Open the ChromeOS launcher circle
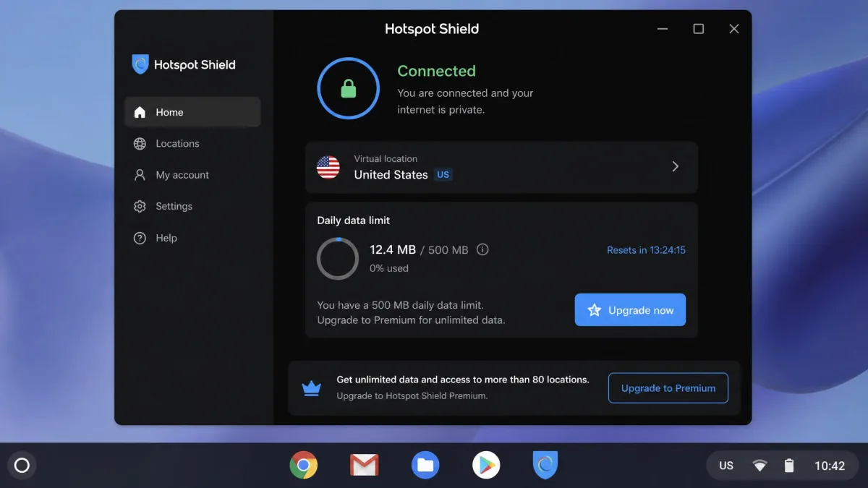The height and width of the screenshot is (488, 868). [22, 466]
